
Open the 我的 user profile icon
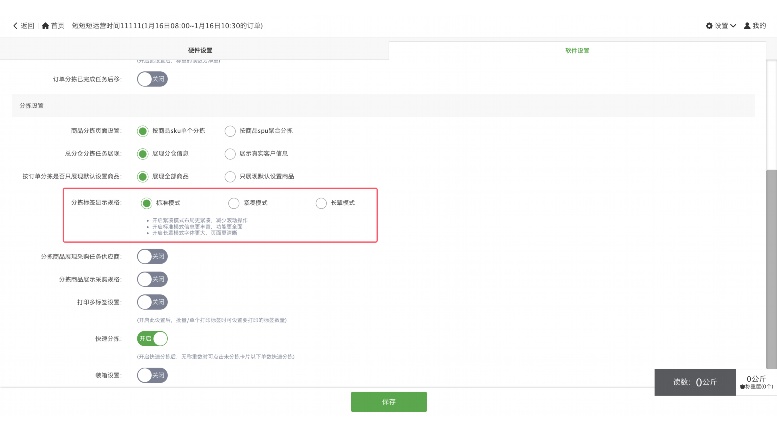click(755, 26)
